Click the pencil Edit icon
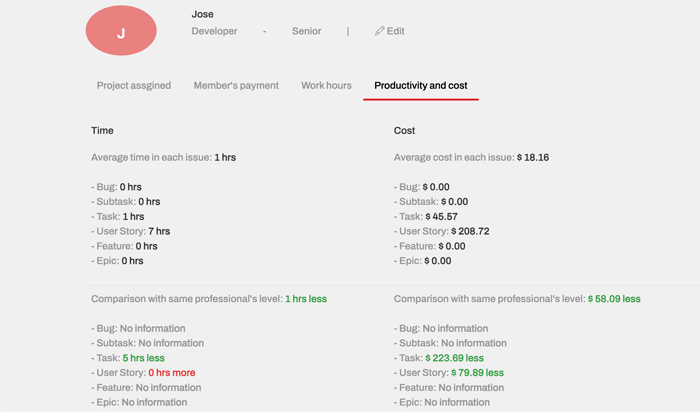The height and width of the screenshot is (412, 700). tap(379, 31)
